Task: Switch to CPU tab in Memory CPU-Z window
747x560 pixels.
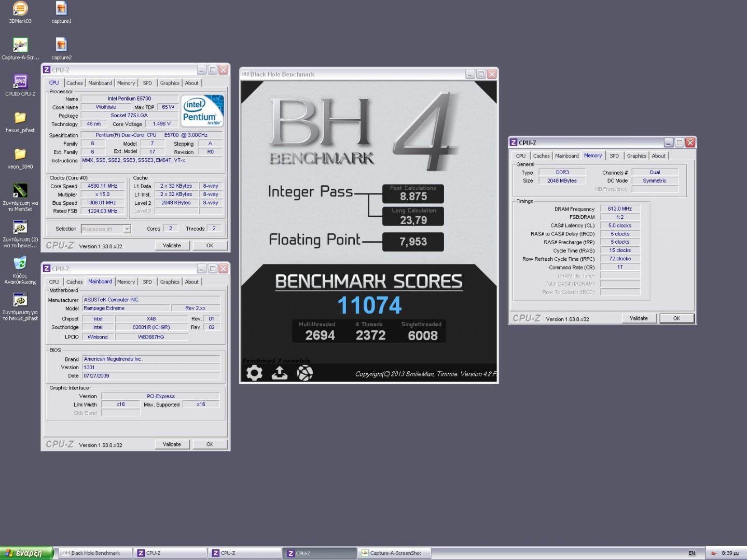Action: point(521,156)
